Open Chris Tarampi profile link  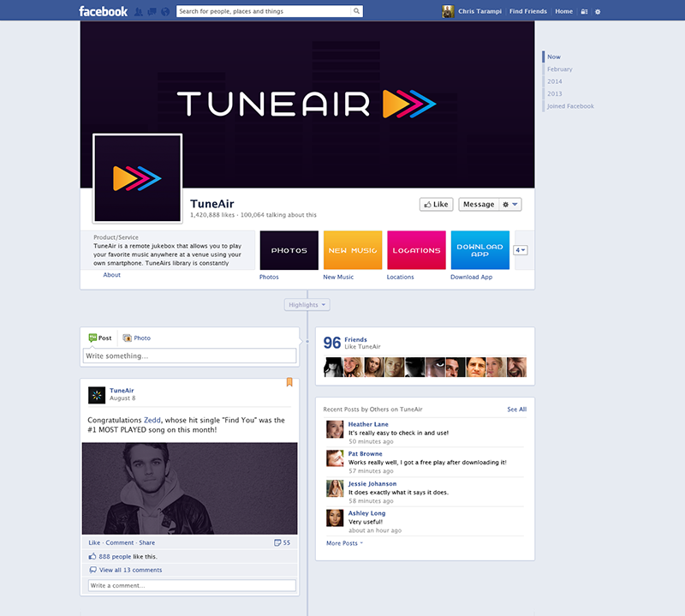point(479,11)
